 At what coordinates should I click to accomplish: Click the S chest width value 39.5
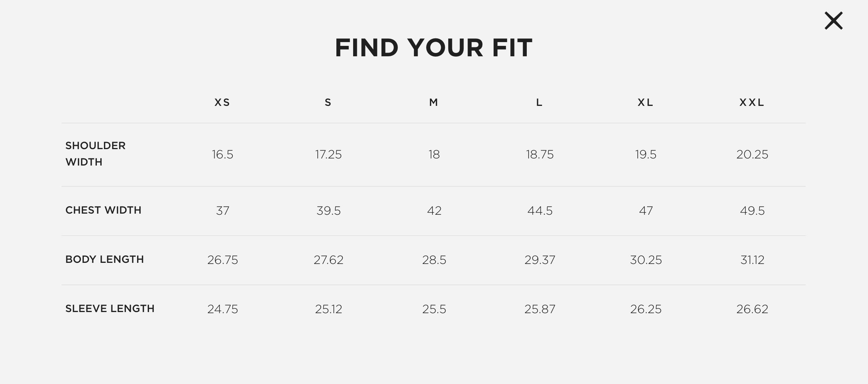point(328,211)
